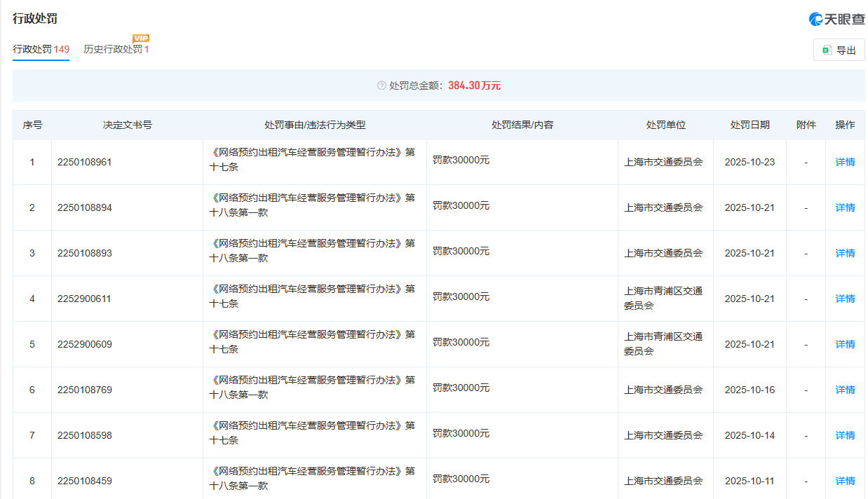Show 详情 for document 2252900611
Screen dimensions: 868x499
click(845, 299)
